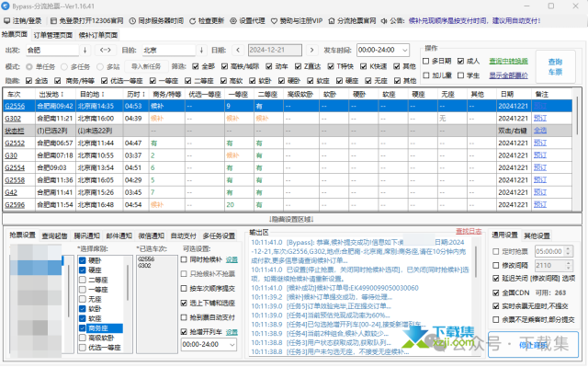
Task: Click the date field 2024-12-21
Action: click(x=275, y=50)
